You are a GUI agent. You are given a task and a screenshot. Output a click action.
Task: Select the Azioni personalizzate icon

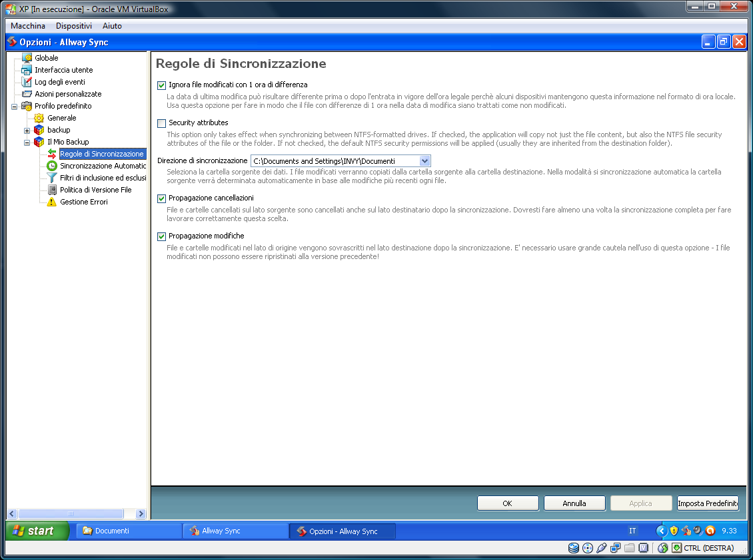pos(27,94)
